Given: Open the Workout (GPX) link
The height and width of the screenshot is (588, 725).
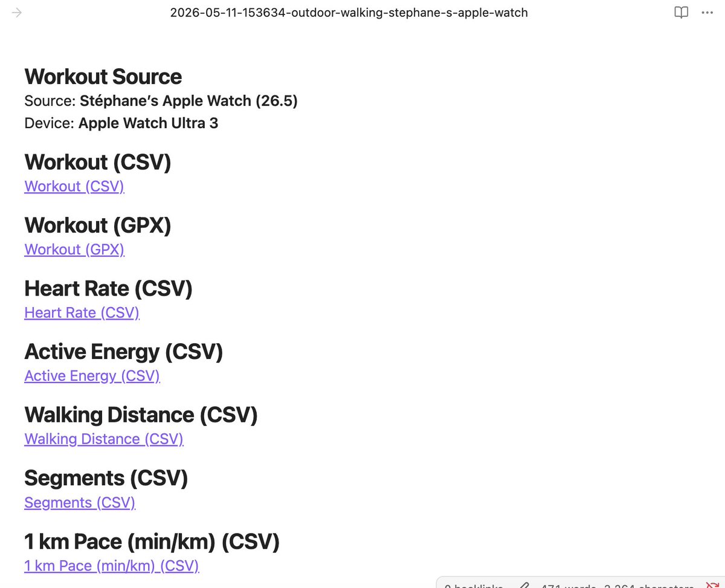Looking at the screenshot, I should 74,250.
